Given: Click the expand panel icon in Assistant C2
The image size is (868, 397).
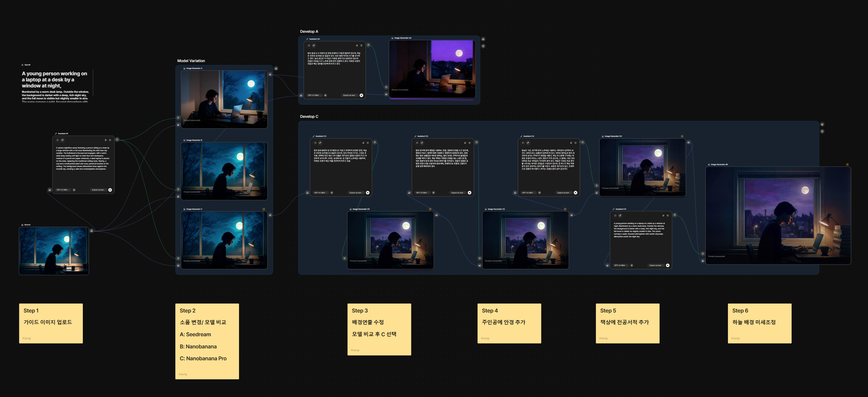Looking at the screenshot, I should click(x=368, y=143).
